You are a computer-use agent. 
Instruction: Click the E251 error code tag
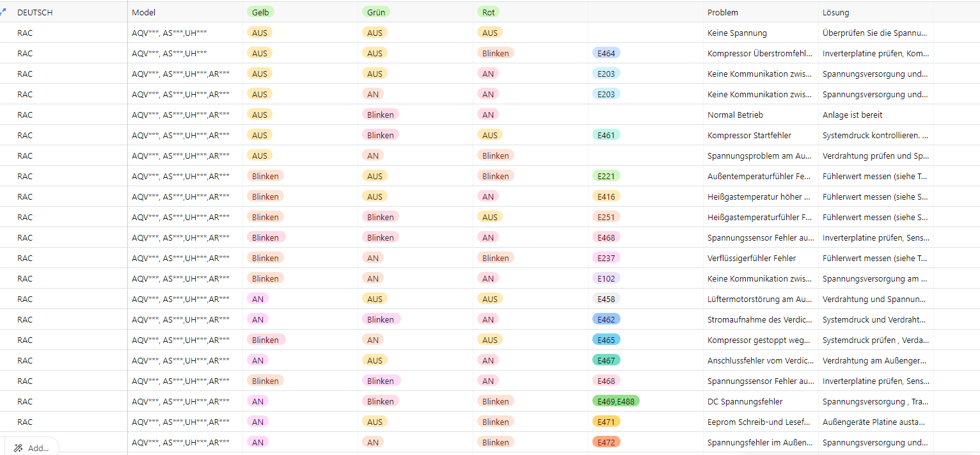(x=606, y=217)
